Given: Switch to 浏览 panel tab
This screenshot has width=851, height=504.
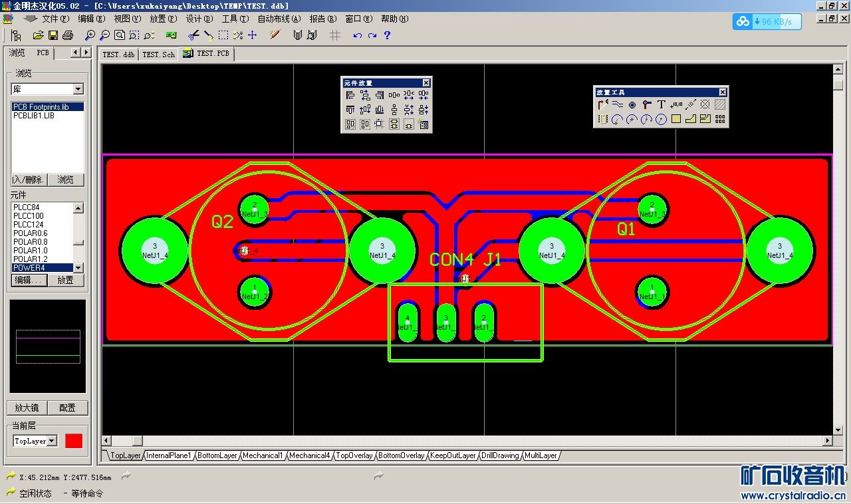Looking at the screenshot, I should 17,53.
